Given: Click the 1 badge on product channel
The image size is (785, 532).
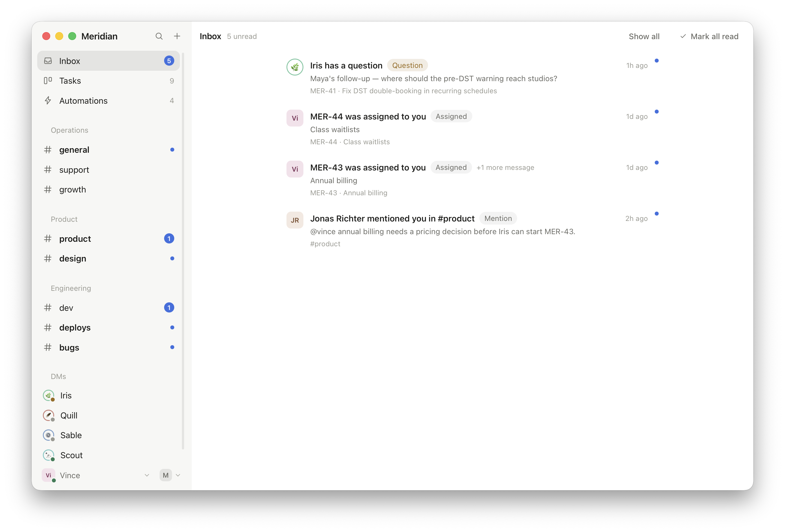Looking at the screenshot, I should coord(169,239).
